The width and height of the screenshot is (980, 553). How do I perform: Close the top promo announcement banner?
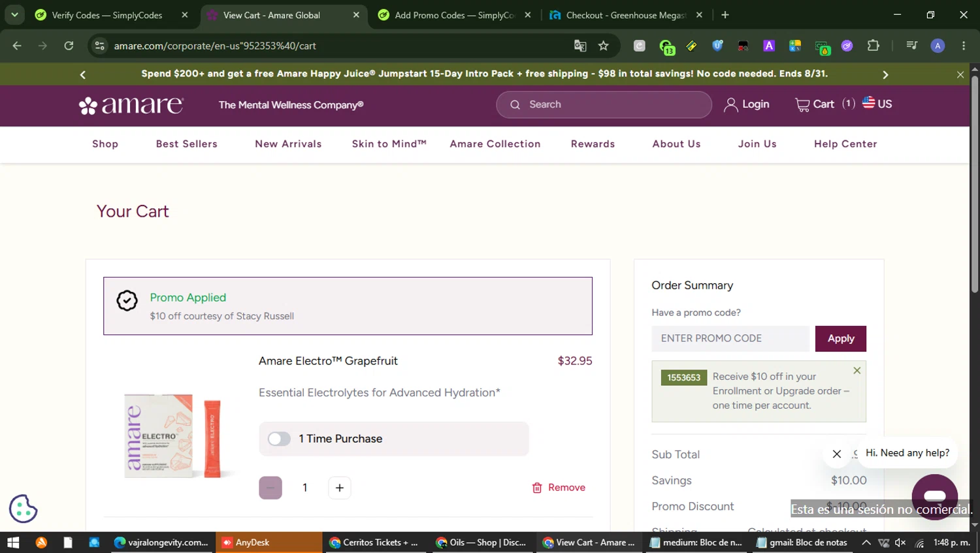point(960,74)
